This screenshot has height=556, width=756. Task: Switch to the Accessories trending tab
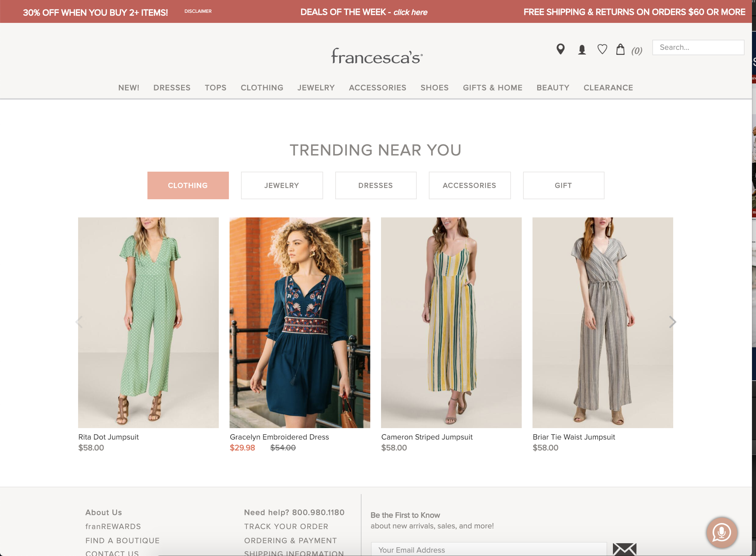(x=470, y=185)
